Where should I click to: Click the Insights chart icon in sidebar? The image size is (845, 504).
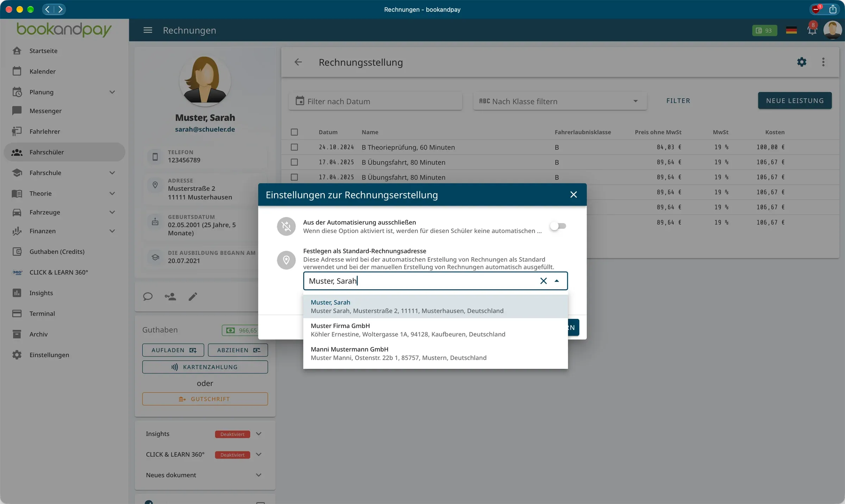coord(17,293)
